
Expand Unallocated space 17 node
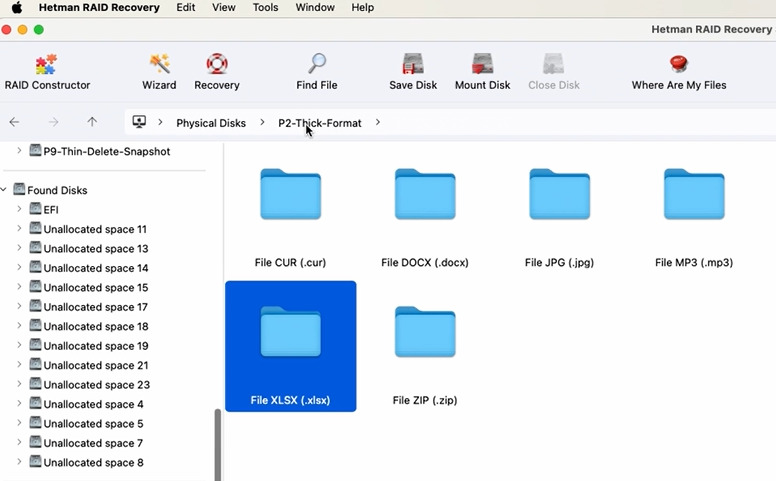coord(19,306)
